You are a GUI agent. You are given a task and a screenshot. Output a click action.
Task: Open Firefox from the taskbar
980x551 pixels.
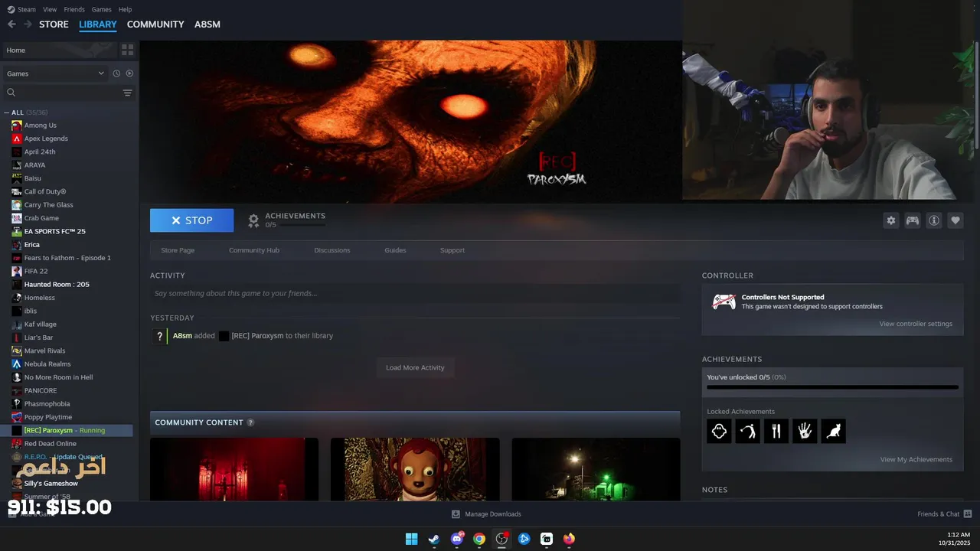tap(569, 539)
